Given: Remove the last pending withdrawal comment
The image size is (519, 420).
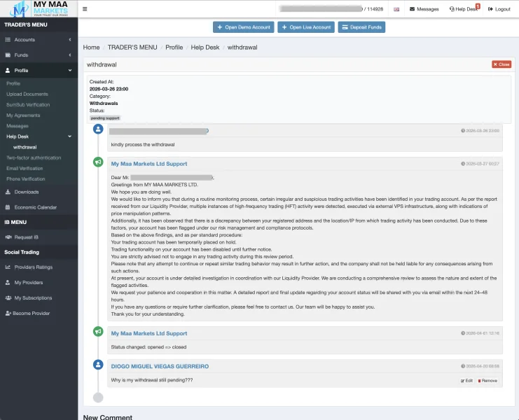Looking at the screenshot, I should pyautogui.click(x=487, y=381).
